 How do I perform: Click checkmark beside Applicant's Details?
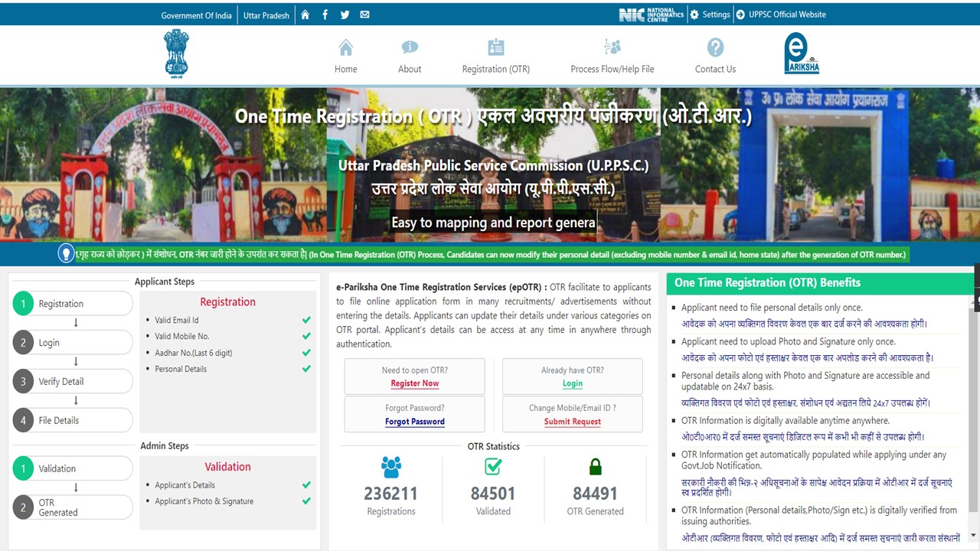tap(306, 485)
